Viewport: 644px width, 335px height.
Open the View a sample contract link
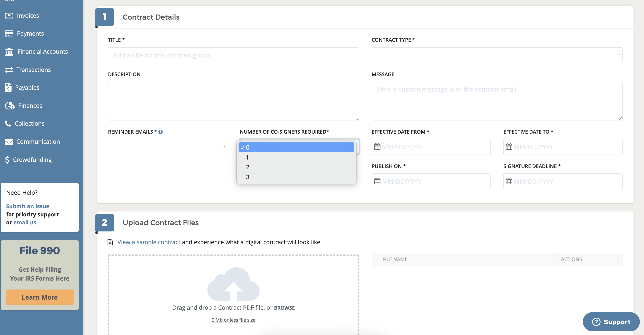click(148, 242)
